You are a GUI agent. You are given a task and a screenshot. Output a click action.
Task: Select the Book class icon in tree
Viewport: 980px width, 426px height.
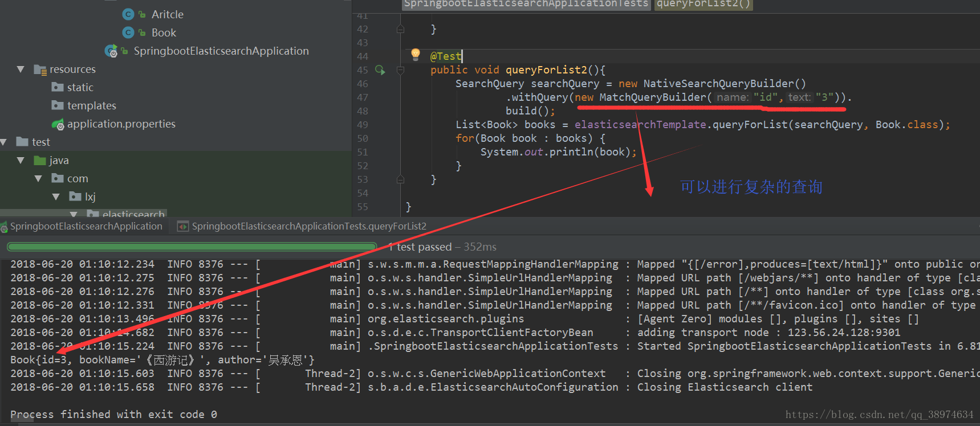[x=128, y=32]
